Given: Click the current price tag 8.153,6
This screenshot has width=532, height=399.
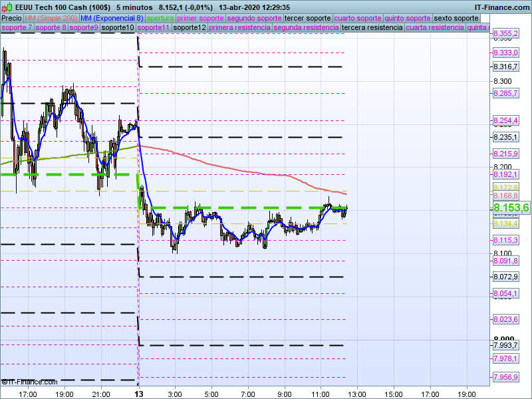Looking at the screenshot, I should (x=510, y=208).
